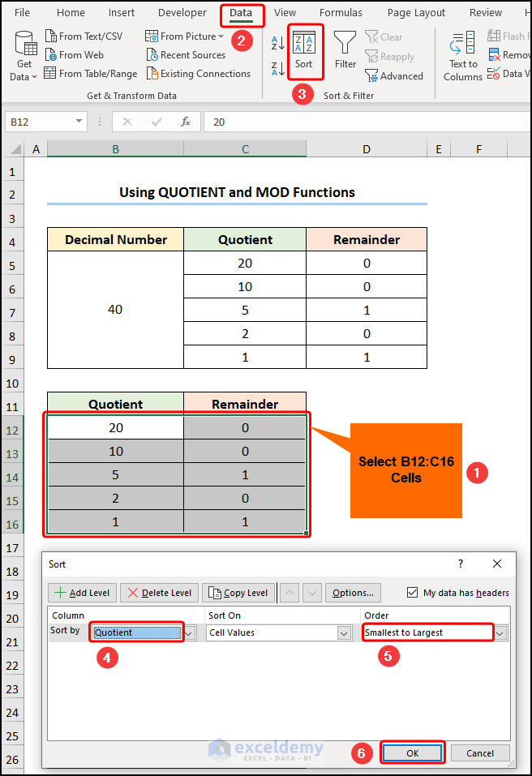
Task: Confirm formula bar entry
Action: 157,122
